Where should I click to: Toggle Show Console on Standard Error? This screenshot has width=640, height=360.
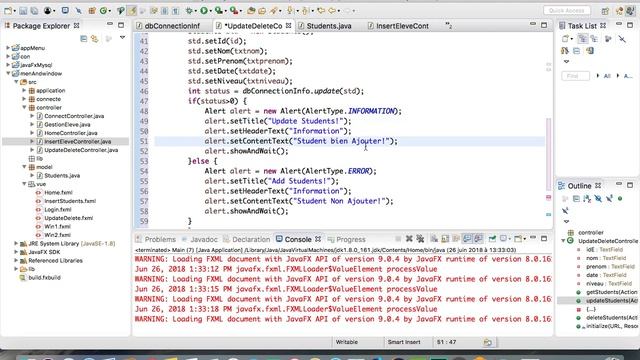(478, 239)
